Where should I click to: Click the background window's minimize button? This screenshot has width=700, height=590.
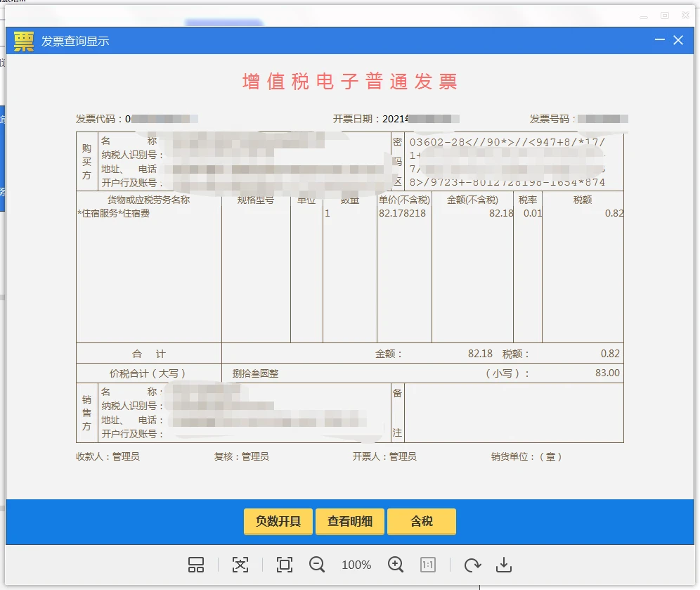click(644, 16)
